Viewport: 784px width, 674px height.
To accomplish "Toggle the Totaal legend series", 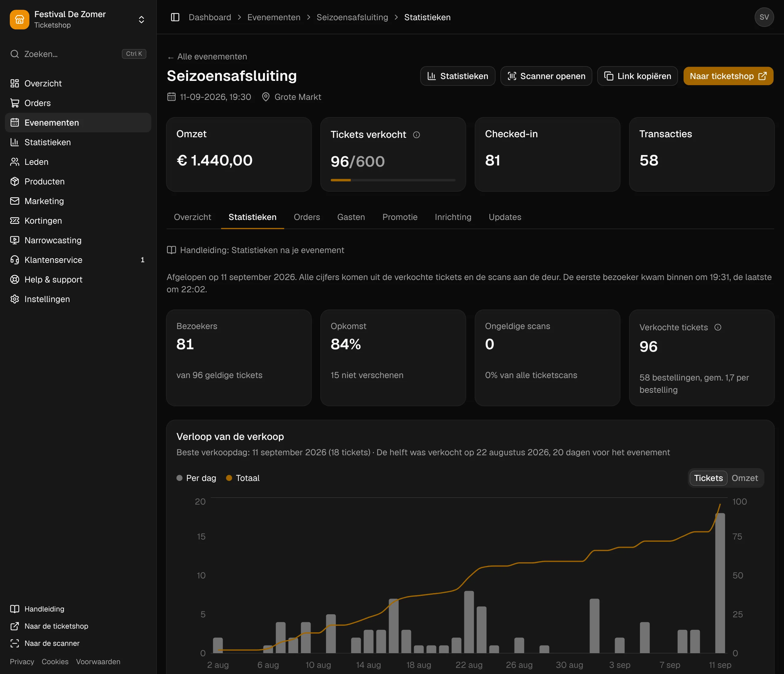I will tap(243, 478).
